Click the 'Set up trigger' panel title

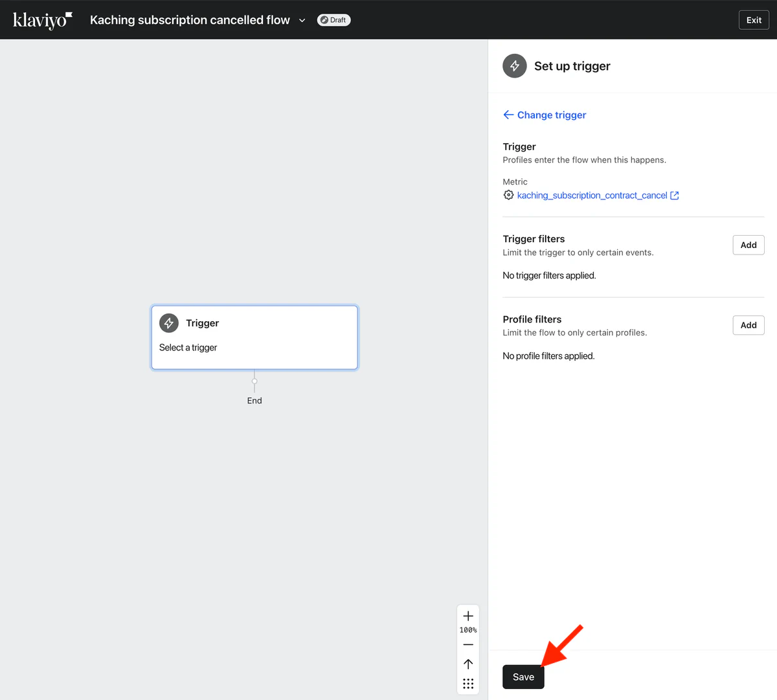click(x=572, y=66)
